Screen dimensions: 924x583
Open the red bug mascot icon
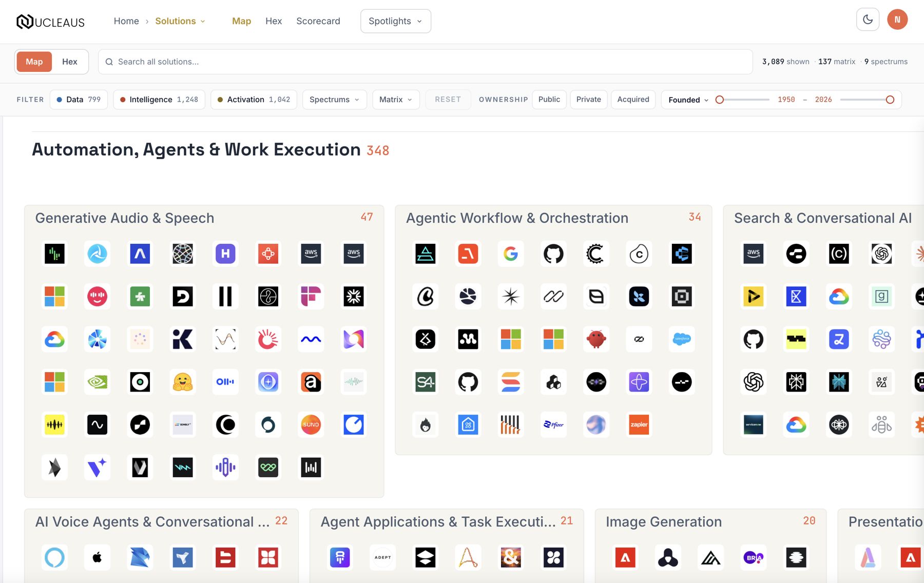(596, 339)
